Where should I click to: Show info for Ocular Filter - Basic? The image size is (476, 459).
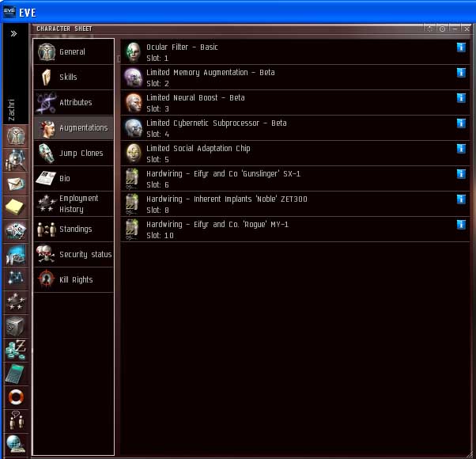pyautogui.click(x=461, y=47)
